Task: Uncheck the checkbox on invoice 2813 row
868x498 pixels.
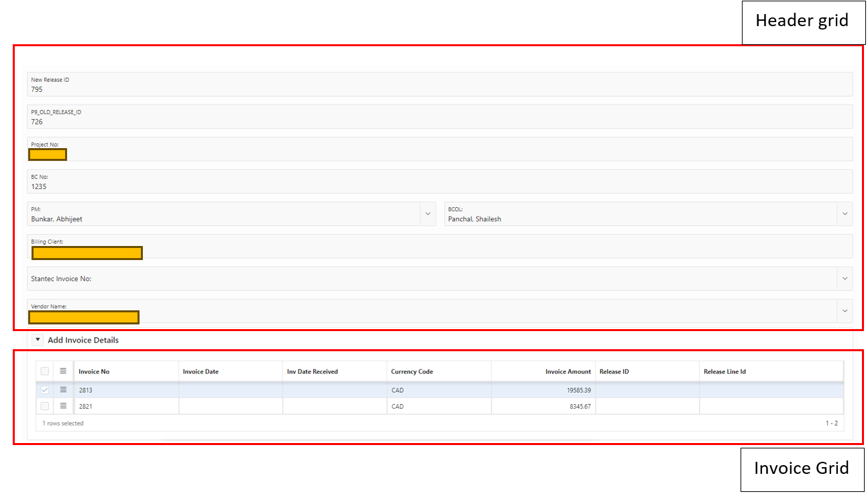Action: point(44,389)
